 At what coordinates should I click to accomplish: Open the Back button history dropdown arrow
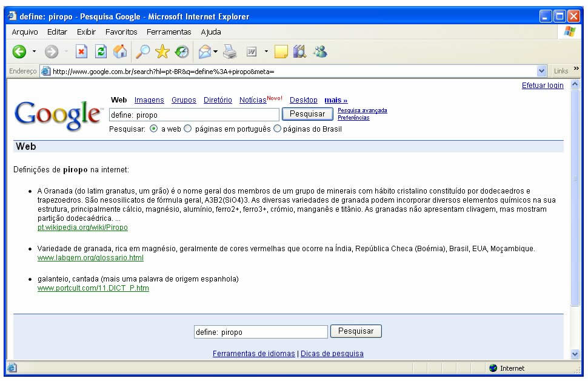click(x=34, y=52)
